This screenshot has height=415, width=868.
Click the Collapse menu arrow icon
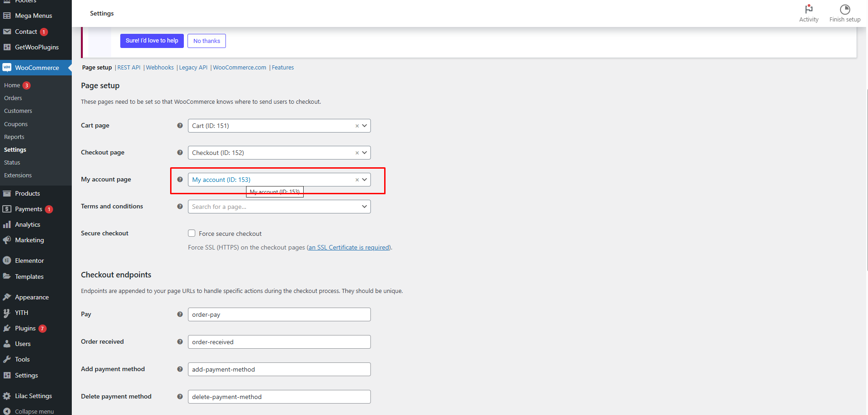7,411
